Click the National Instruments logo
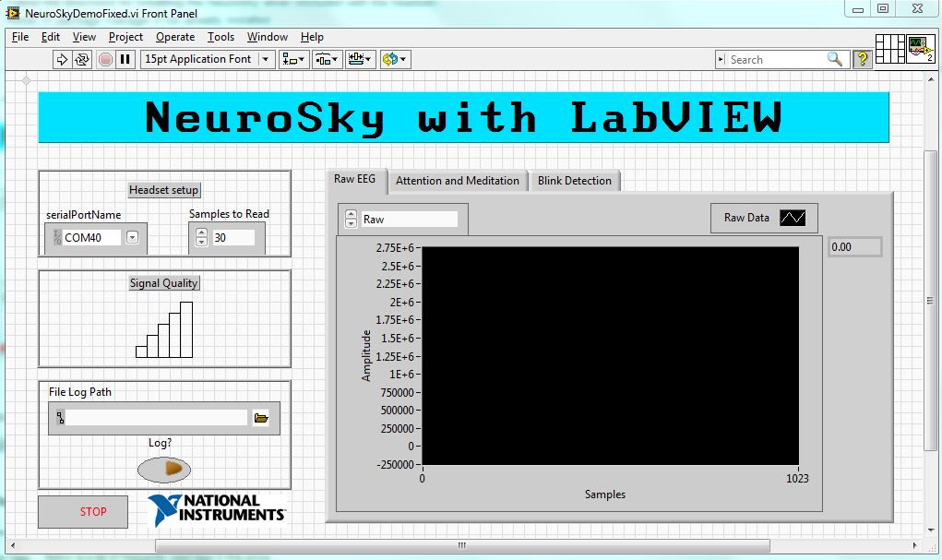Image resolution: width=942 pixels, height=560 pixels. pos(216,511)
